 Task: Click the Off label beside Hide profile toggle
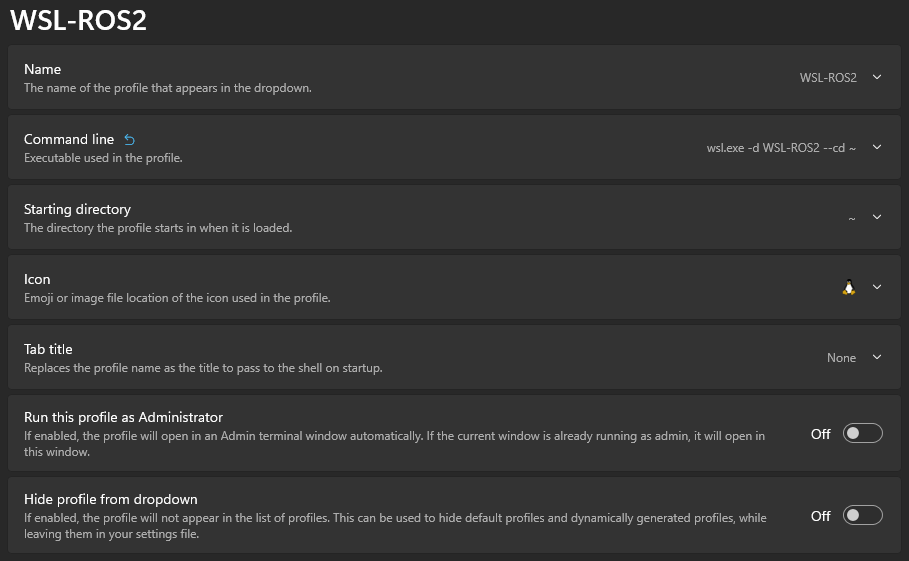pyautogui.click(x=820, y=516)
